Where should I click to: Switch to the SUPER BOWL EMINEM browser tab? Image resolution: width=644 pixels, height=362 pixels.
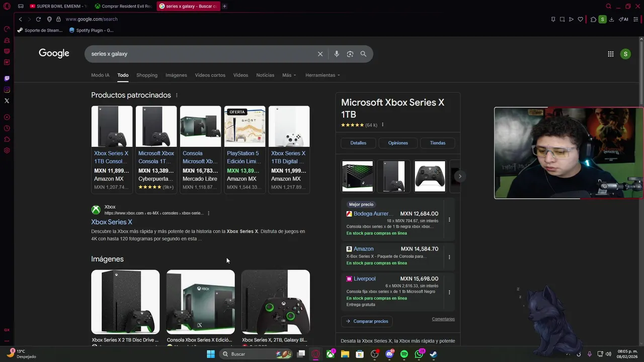(58, 6)
